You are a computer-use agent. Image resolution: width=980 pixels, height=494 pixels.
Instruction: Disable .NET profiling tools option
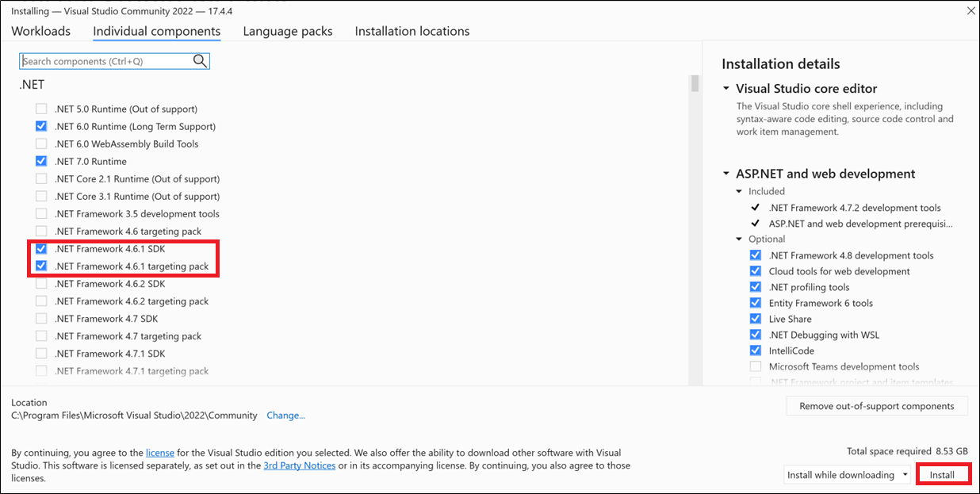coord(755,287)
